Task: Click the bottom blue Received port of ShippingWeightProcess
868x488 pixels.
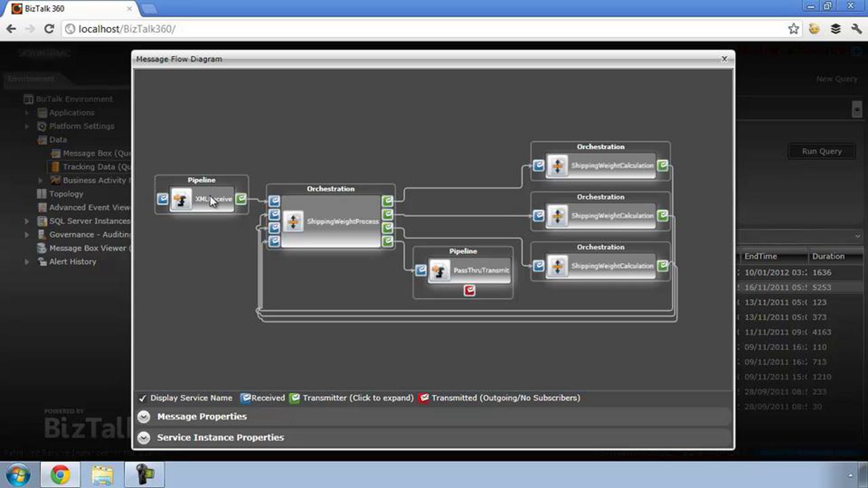Action: click(274, 241)
